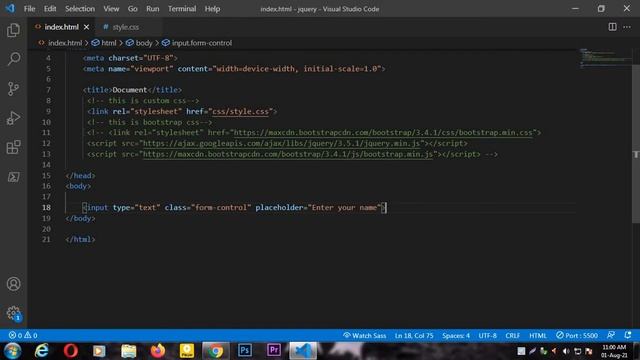Click the closing </html> tag on line 21

point(80,240)
